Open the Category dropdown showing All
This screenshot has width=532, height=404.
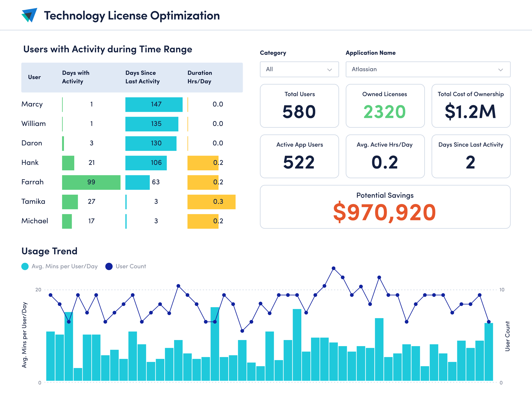pyautogui.click(x=299, y=69)
